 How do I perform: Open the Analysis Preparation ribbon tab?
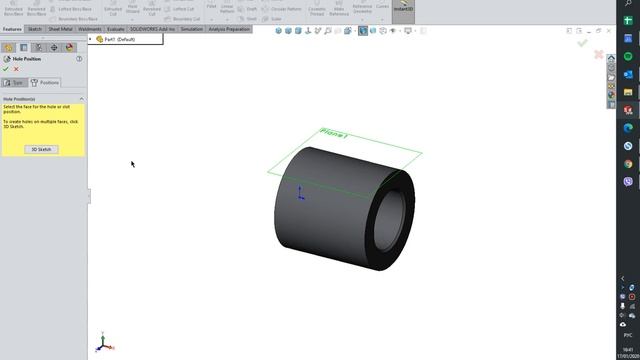coord(229,29)
